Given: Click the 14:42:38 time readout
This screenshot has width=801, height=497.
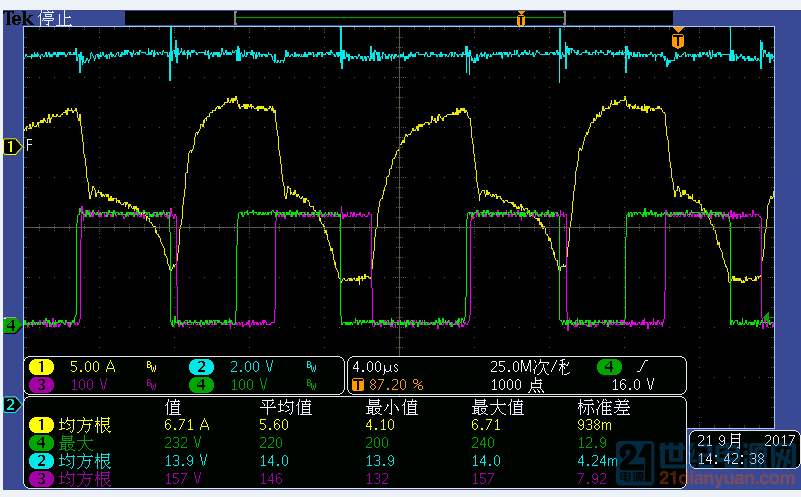Looking at the screenshot, I should coord(731,459).
